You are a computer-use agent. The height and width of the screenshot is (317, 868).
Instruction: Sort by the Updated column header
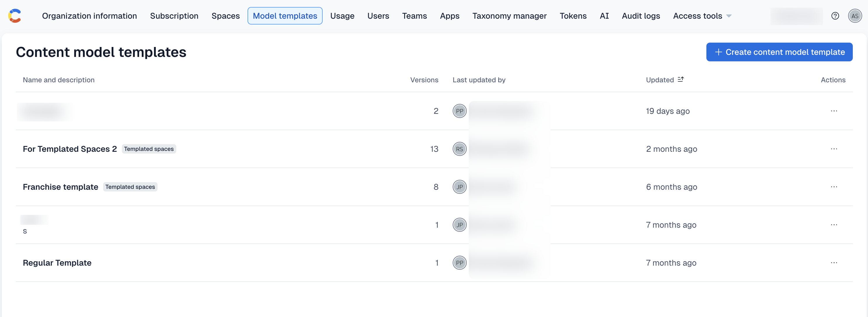point(659,80)
